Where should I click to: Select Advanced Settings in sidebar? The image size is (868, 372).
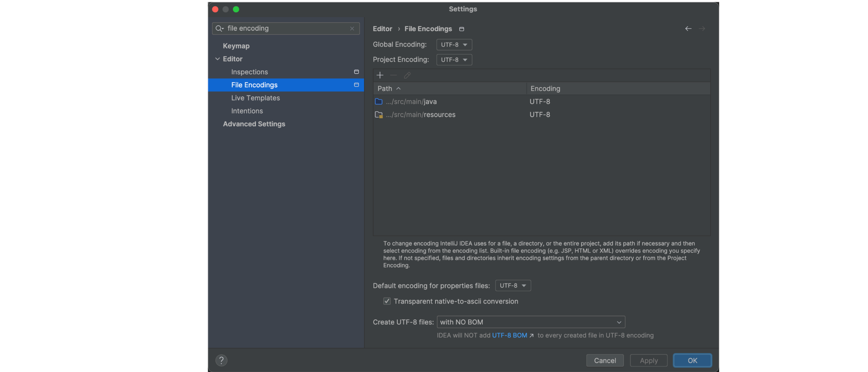(x=254, y=124)
